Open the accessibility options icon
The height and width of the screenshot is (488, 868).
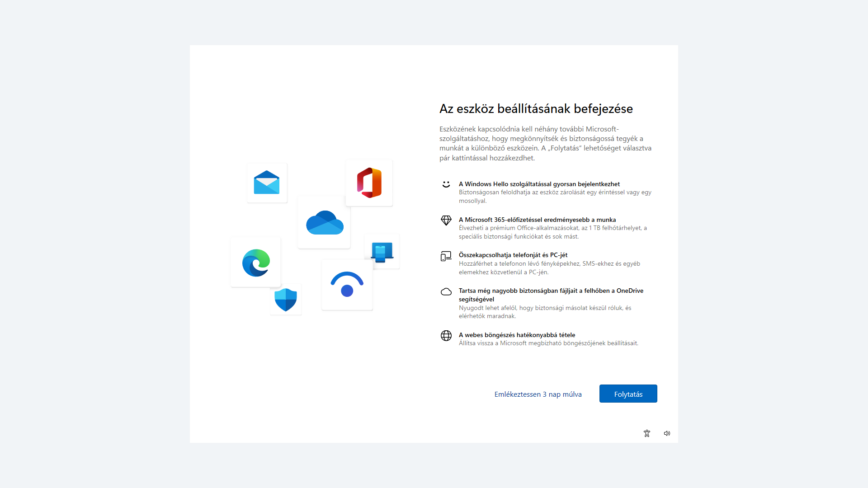click(x=647, y=433)
